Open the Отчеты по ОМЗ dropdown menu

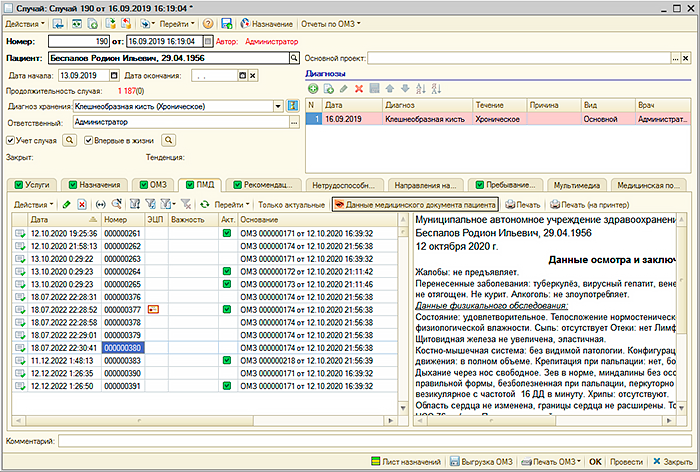click(x=329, y=22)
